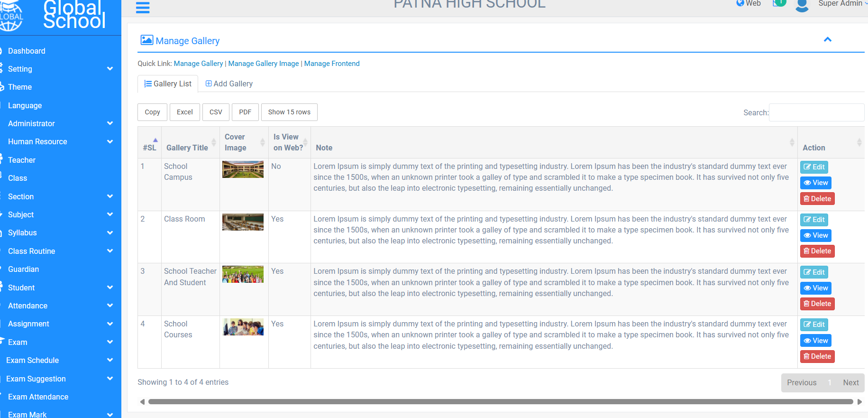
Task: Click the Global School logo
Action: [x=53, y=15]
